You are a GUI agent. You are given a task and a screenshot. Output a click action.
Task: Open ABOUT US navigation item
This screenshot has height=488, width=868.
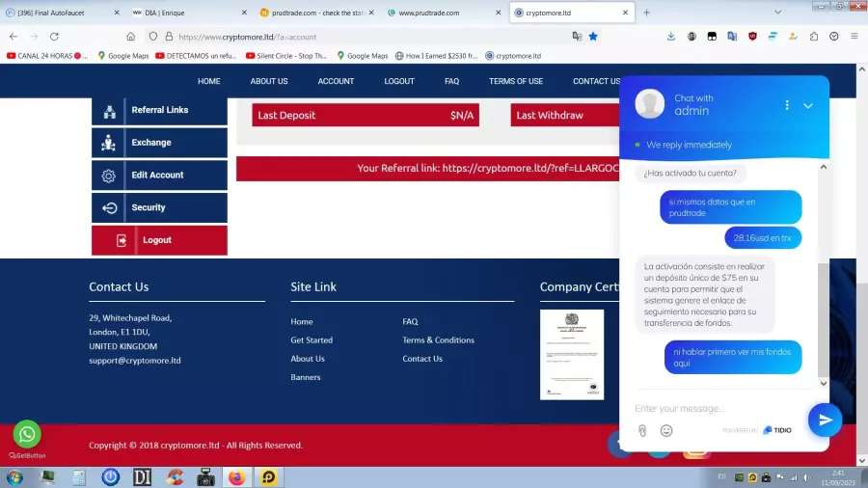pyautogui.click(x=269, y=81)
